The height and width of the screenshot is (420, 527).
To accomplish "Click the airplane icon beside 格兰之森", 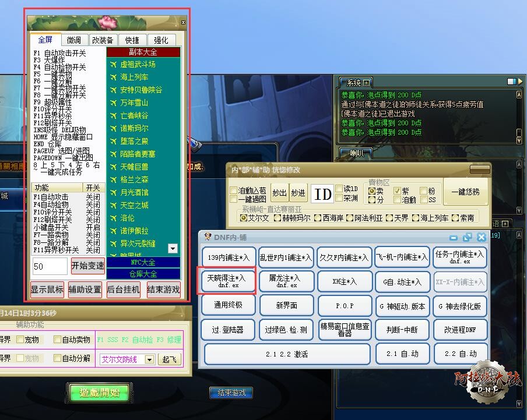I will [x=113, y=180].
